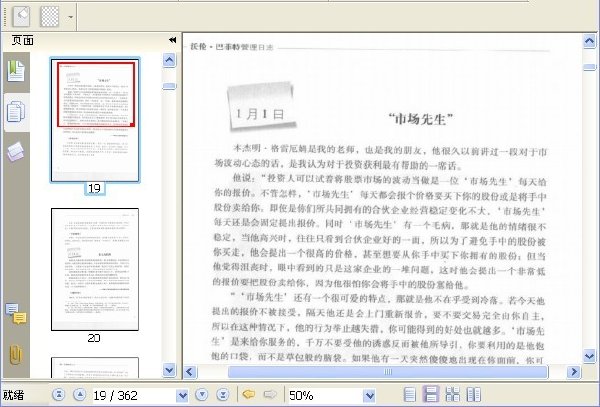The image size is (600, 407).
Task: Go to last page button
Action: [223, 394]
